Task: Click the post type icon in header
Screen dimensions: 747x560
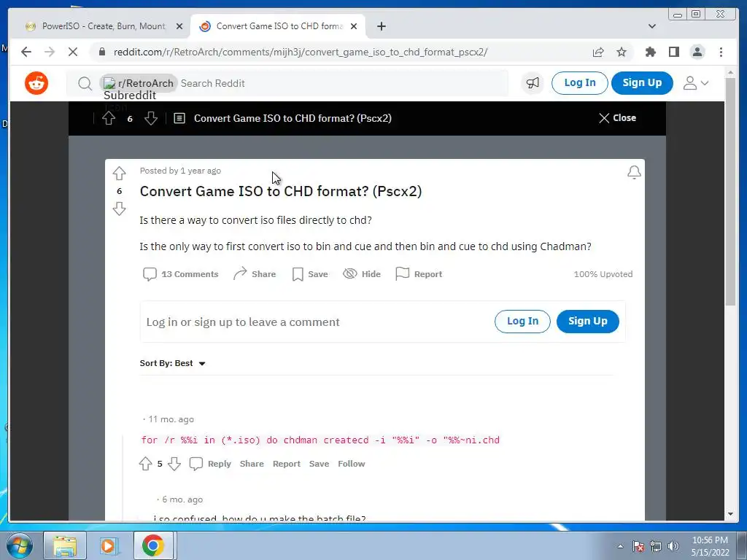Action: 179,118
